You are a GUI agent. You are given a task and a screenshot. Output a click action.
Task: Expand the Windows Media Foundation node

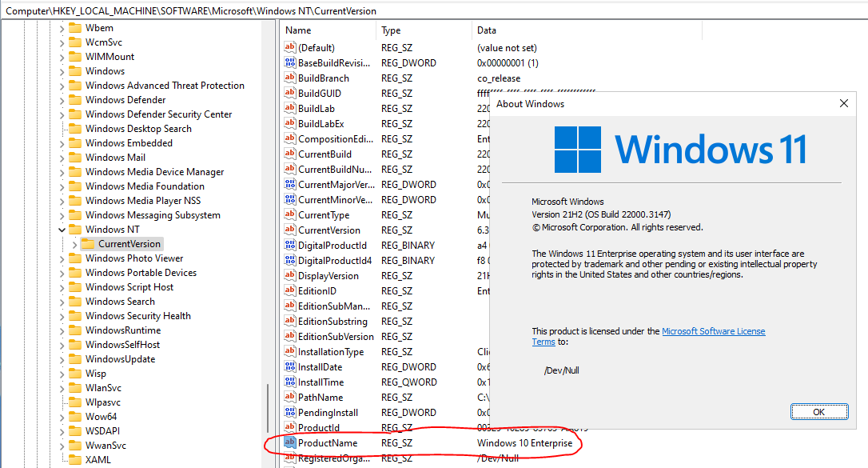pyautogui.click(x=62, y=186)
